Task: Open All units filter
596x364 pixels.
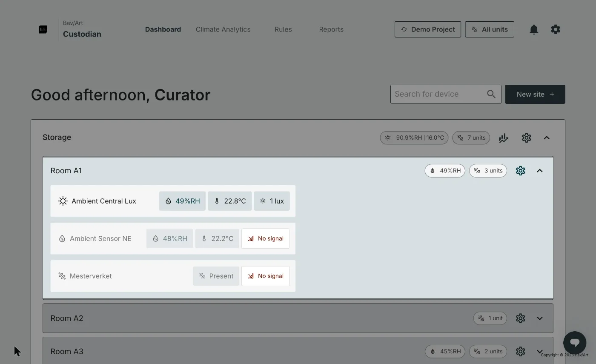Action: [490, 29]
